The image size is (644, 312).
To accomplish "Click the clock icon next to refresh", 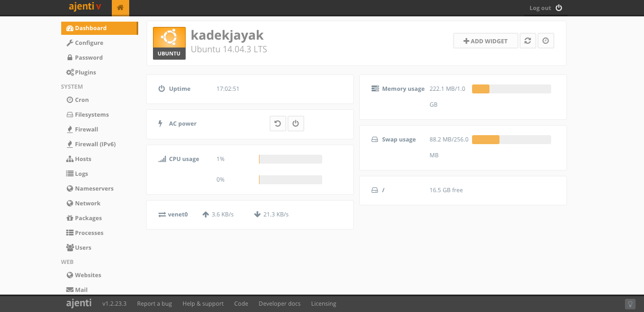I will (546, 41).
